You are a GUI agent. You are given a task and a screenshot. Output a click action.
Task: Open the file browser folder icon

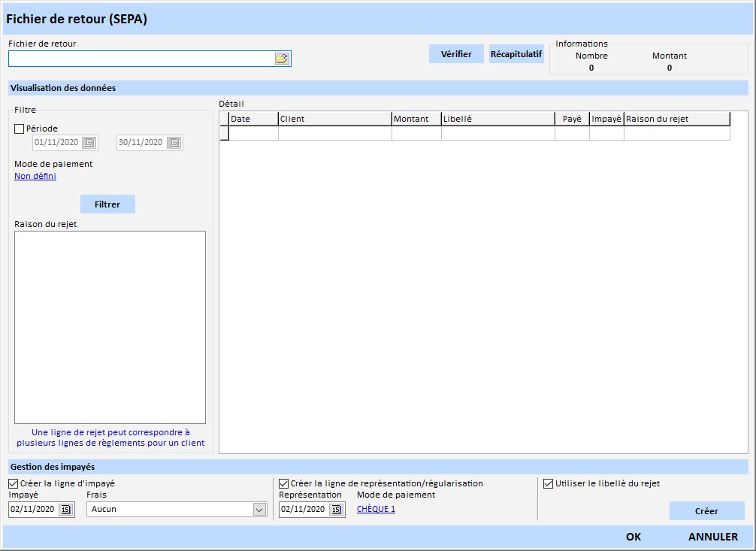(282, 59)
